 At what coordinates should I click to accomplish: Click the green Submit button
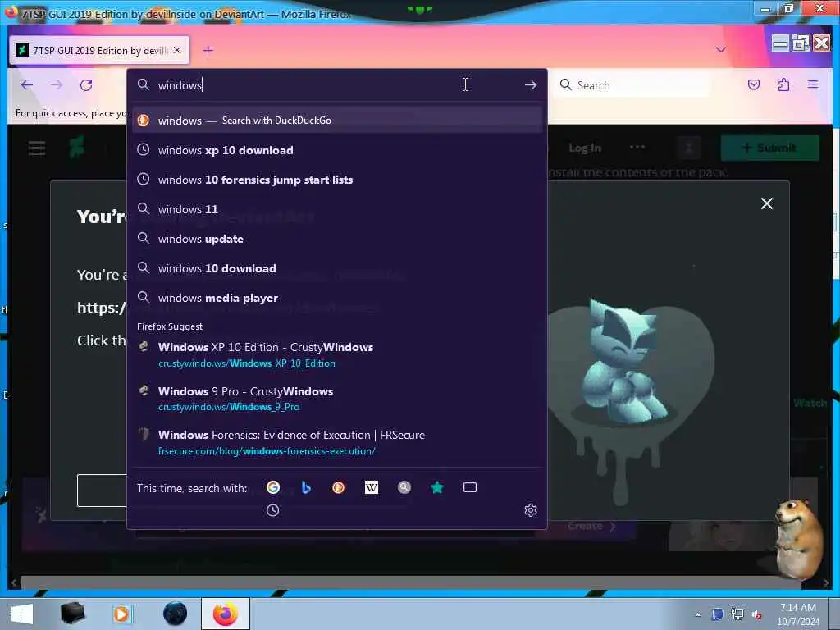[x=769, y=148]
